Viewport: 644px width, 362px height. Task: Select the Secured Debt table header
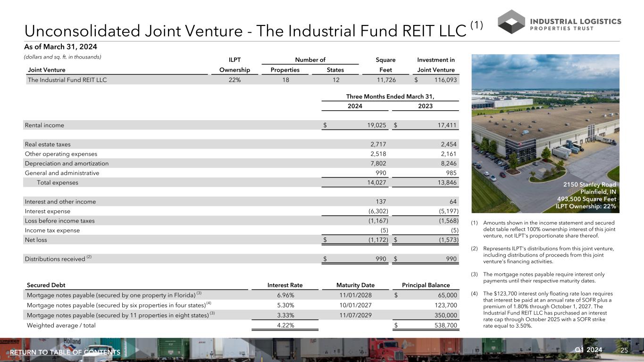(x=46, y=285)
